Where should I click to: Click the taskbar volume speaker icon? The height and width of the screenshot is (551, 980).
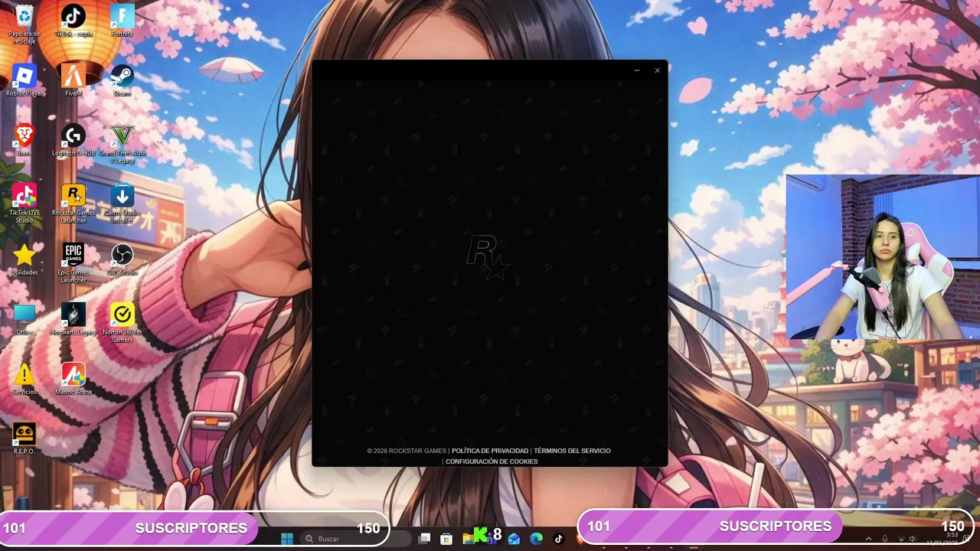tap(911, 540)
